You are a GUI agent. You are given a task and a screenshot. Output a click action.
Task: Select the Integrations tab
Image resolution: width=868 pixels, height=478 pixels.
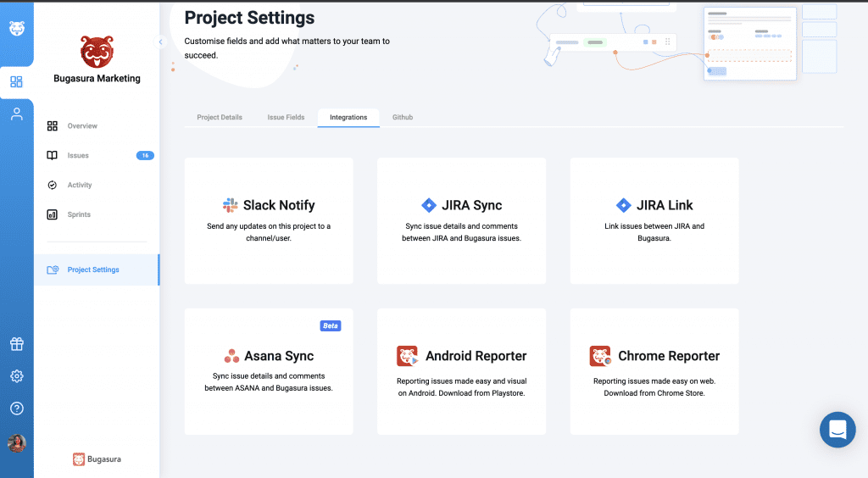348,117
